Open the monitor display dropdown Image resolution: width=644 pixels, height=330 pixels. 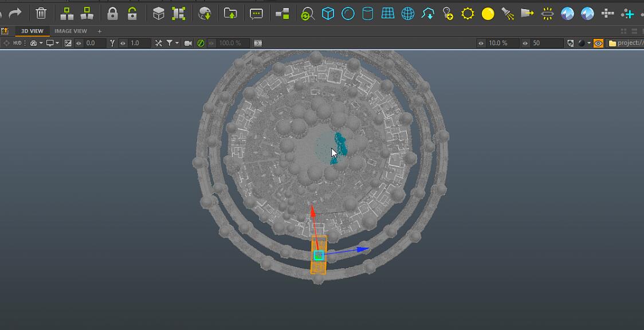pos(52,43)
